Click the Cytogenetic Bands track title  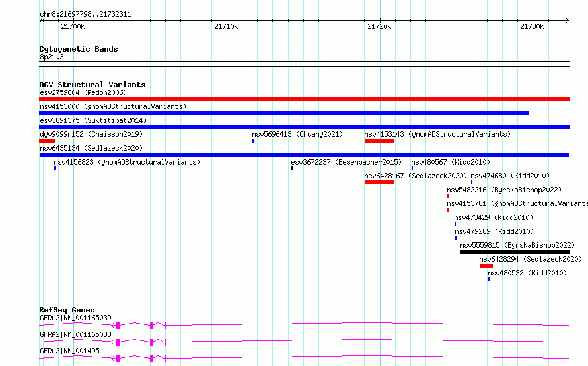79,49
